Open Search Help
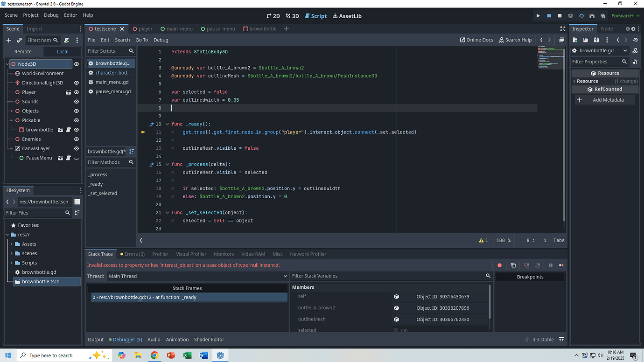 [x=515, y=40]
